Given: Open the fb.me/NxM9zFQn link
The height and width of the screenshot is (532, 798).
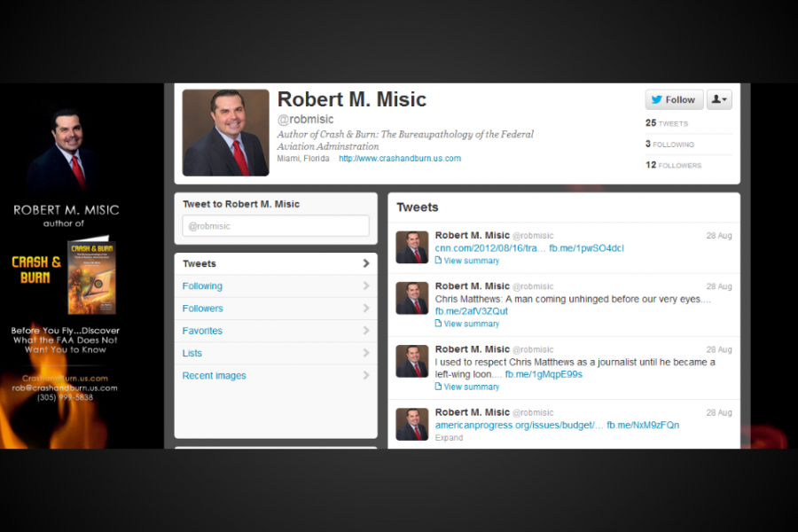Looking at the screenshot, I should 643,425.
